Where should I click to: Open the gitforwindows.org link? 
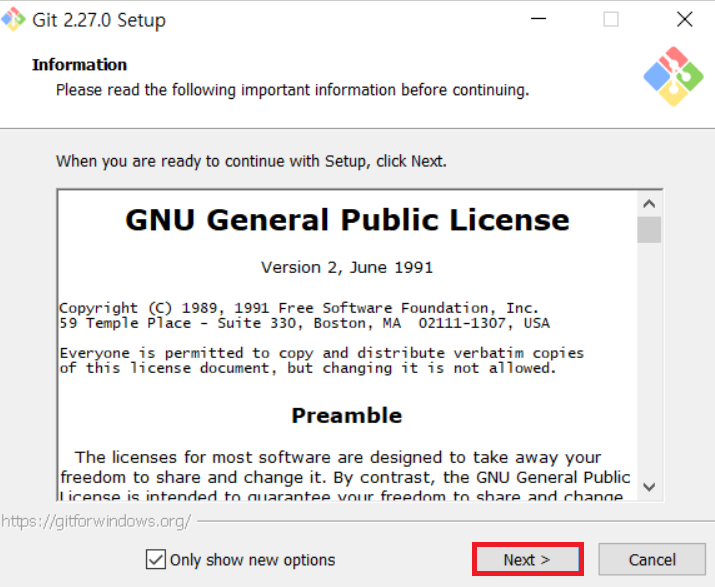coord(96,521)
